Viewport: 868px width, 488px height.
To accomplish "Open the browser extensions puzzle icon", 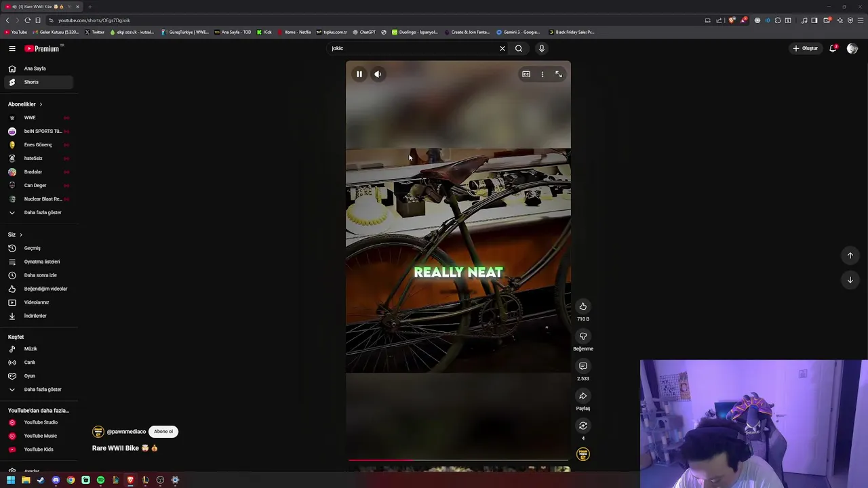I will [778, 20].
